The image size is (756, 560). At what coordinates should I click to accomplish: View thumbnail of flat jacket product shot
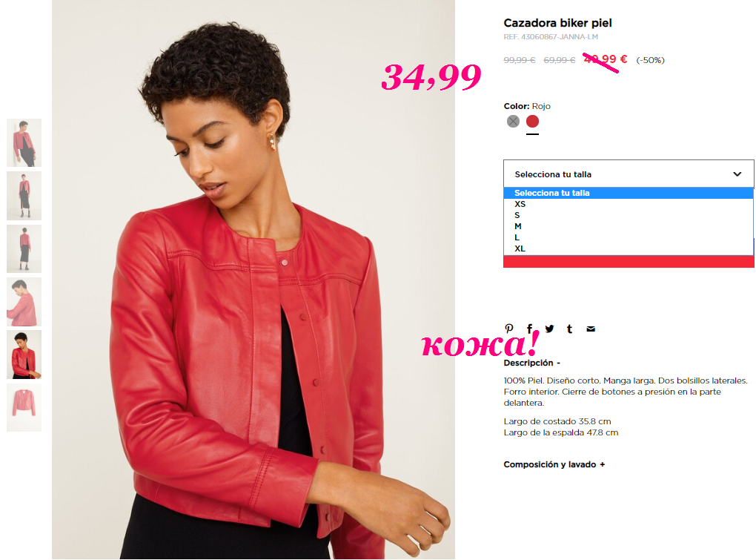coord(24,407)
